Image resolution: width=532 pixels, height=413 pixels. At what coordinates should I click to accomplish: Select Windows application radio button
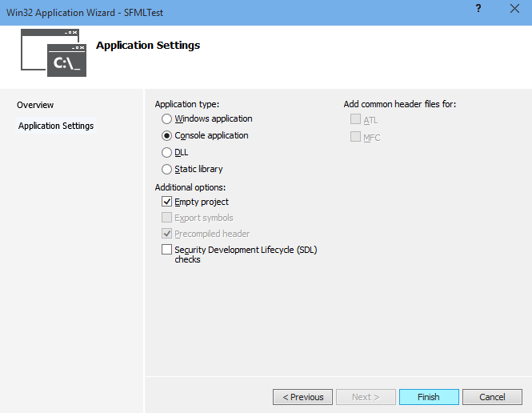[x=166, y=119]
